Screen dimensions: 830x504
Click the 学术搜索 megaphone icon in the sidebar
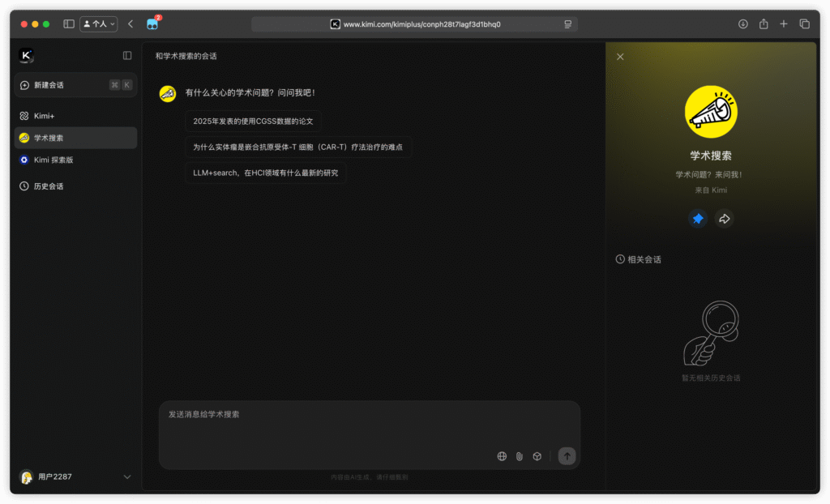coord(24,139)
